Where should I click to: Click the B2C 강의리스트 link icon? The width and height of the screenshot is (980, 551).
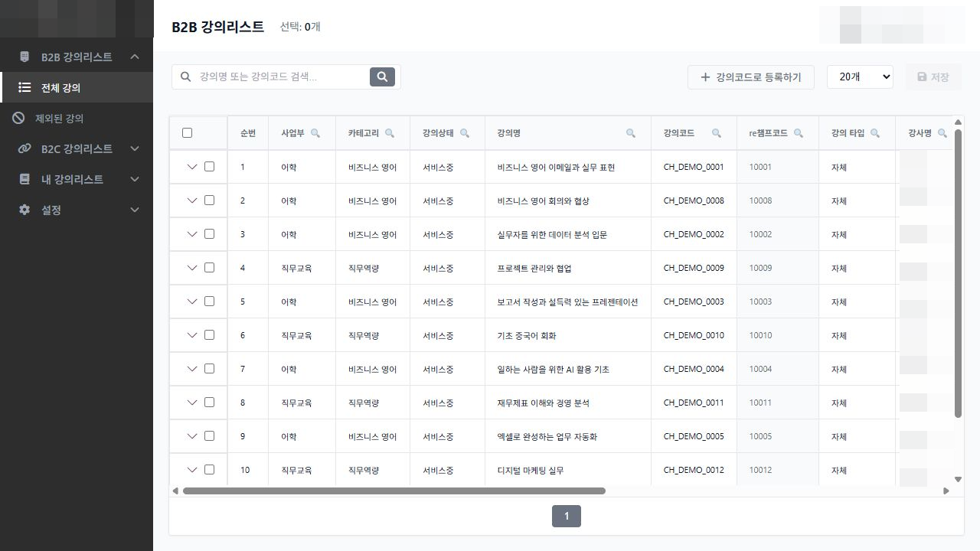coord(24,148)
